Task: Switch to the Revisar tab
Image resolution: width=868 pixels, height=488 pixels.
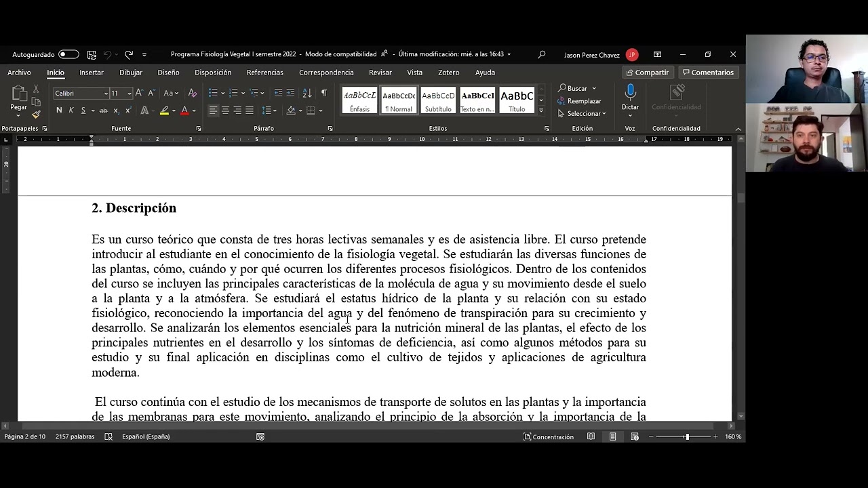Action: coord(380,73)
